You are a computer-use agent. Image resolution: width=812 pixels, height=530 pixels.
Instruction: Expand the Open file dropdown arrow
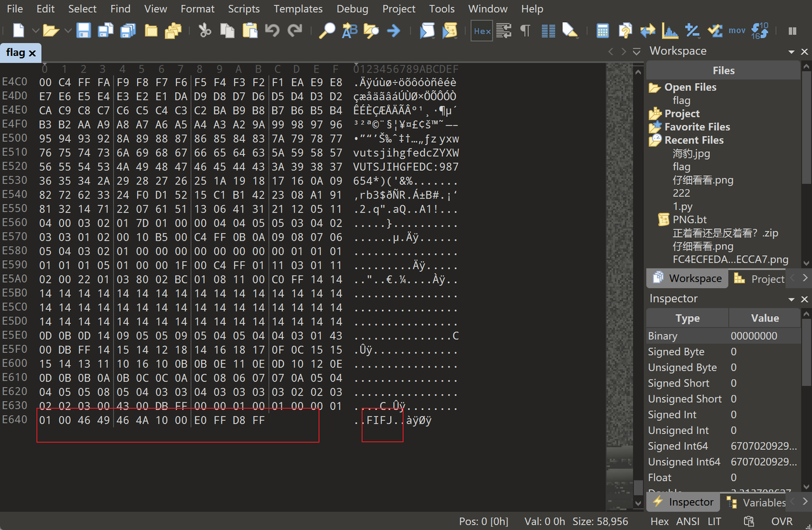pos(68,30)
